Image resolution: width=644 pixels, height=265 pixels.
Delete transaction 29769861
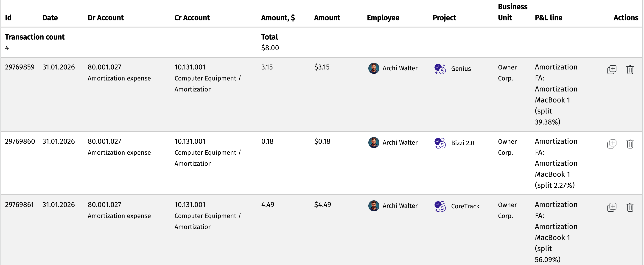pos(630,207)
